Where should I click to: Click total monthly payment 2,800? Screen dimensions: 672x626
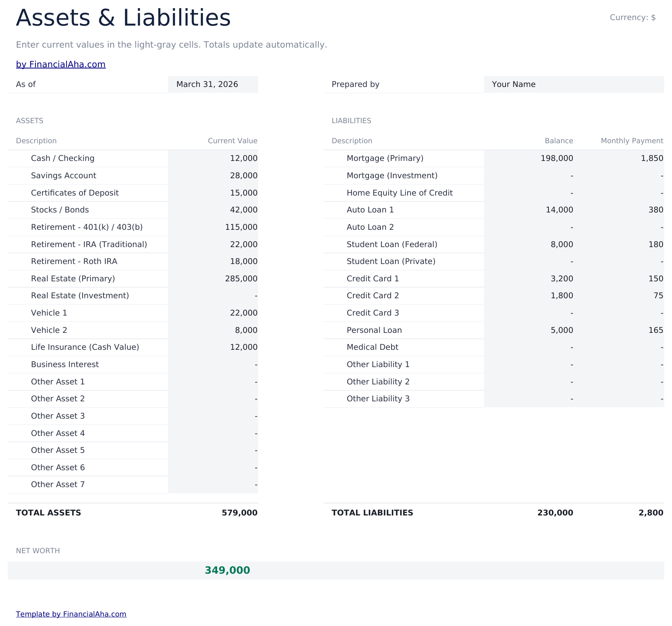click(651, 513)
